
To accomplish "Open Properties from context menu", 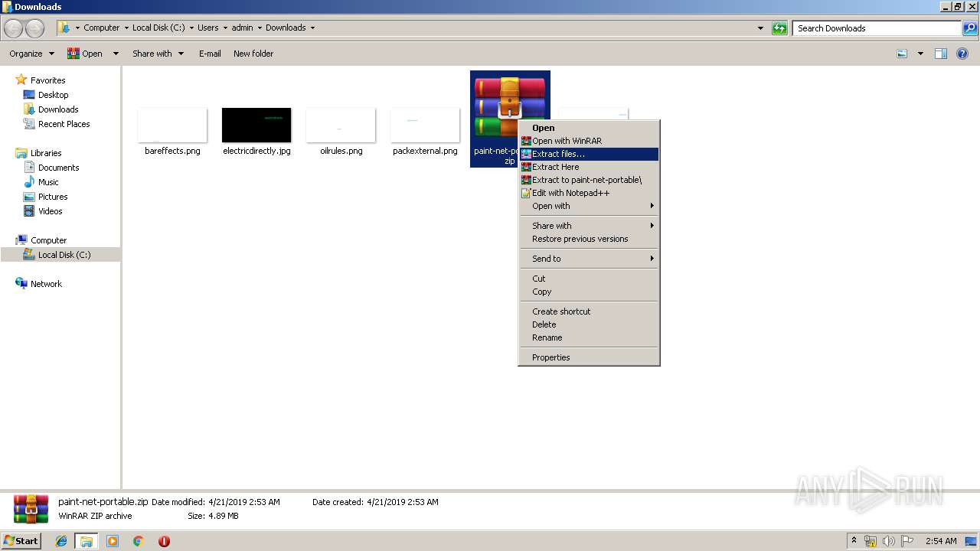I will tap(589, 357).
